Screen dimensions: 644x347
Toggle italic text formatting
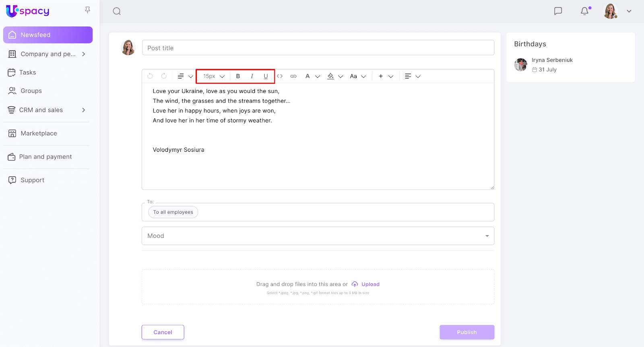click(x=252, y=76)
